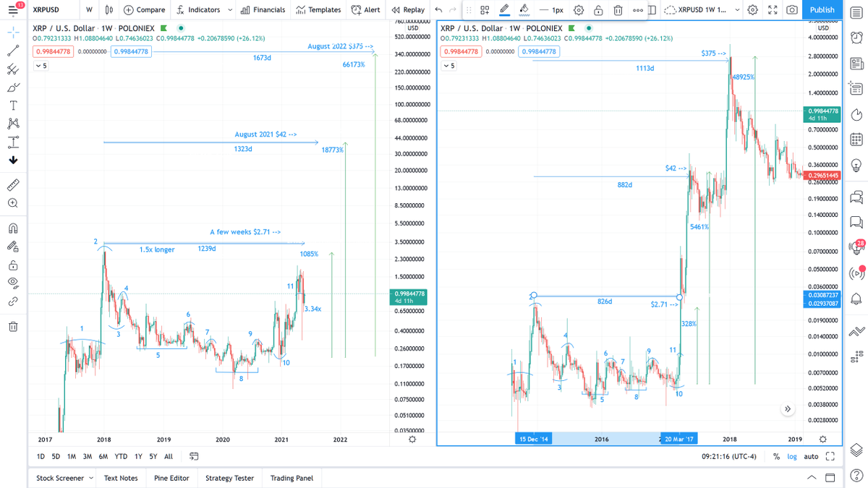
Task: Toggle drawing sync link across layouts
Action: coord(13,301)
